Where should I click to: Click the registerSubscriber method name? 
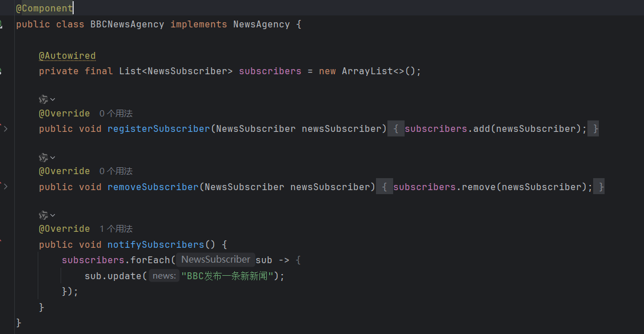[x=158, y=129]
